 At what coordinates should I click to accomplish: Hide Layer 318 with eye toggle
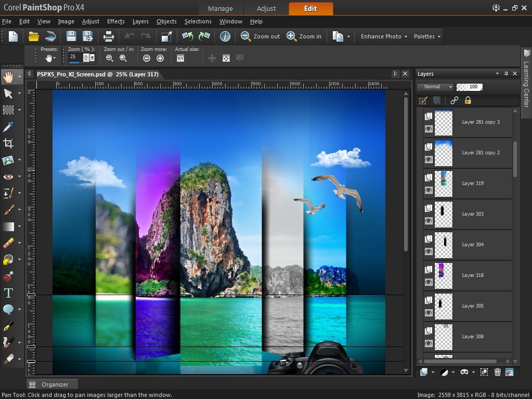tap(429, 282)
